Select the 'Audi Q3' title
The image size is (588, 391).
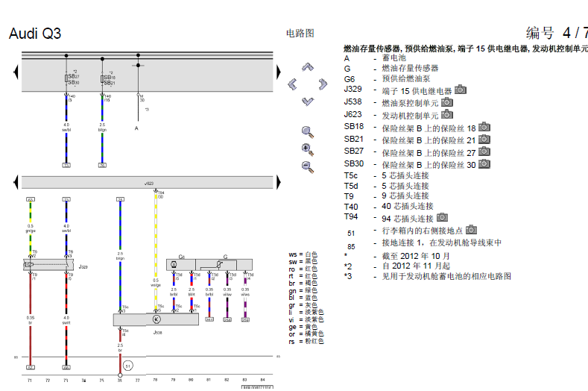tap(35, 34)
